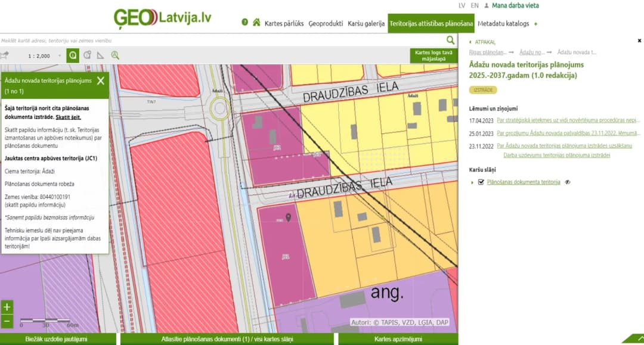Click the magnifier search icon

click(x=451, y=40)
